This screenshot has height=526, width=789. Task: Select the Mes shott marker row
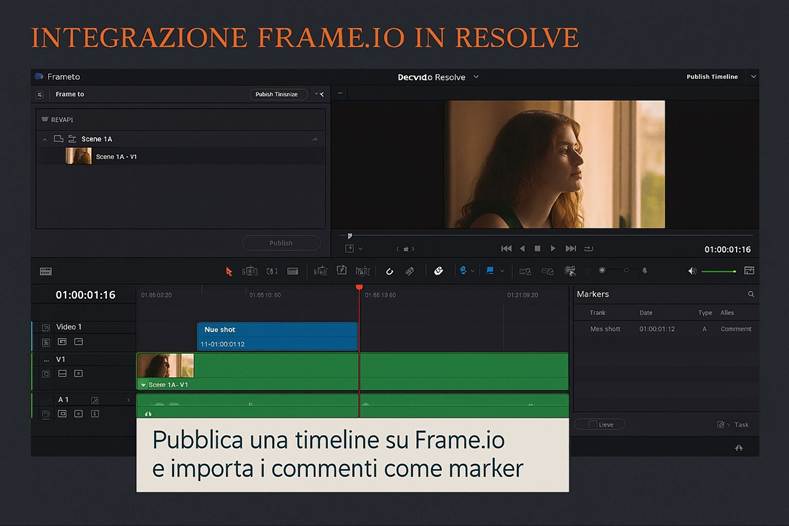666,329
